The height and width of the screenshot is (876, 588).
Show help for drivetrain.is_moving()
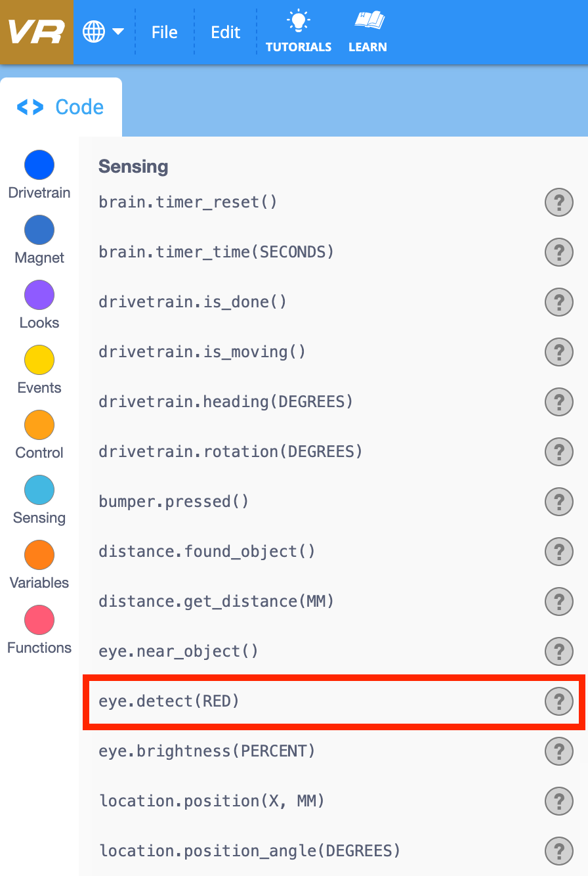tap(558, 352)
